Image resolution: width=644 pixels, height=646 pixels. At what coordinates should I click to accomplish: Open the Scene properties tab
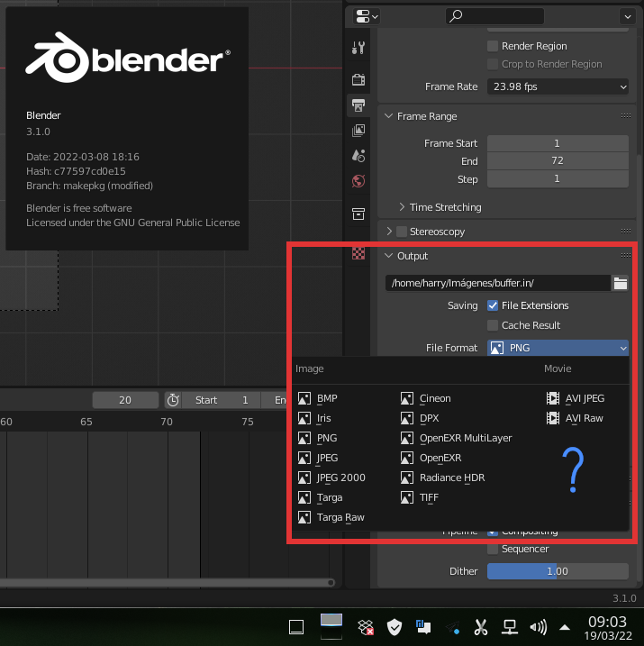(358, 156)
